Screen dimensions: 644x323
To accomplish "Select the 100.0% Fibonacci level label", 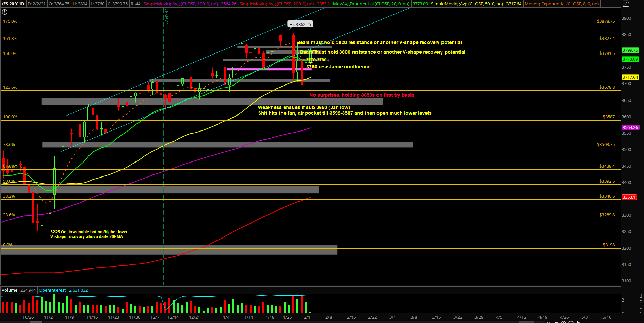I will click(10, 117).
